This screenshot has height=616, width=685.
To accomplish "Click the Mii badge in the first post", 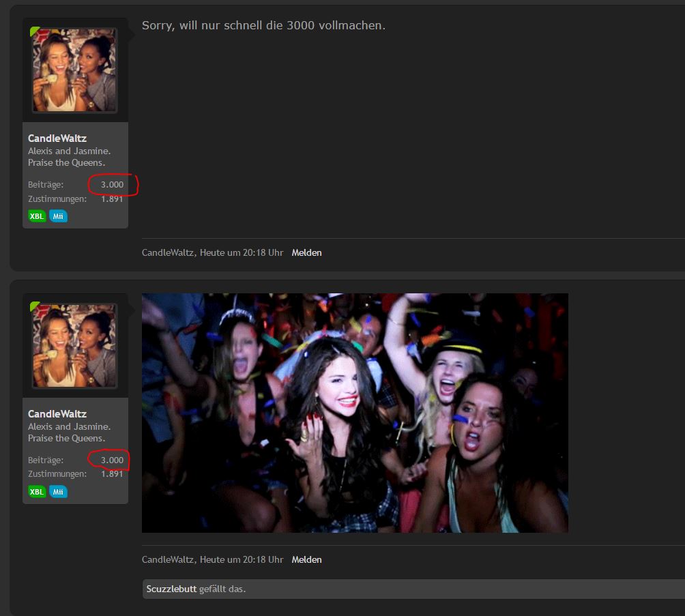I will pyautogui.click(x=58, y=216).
